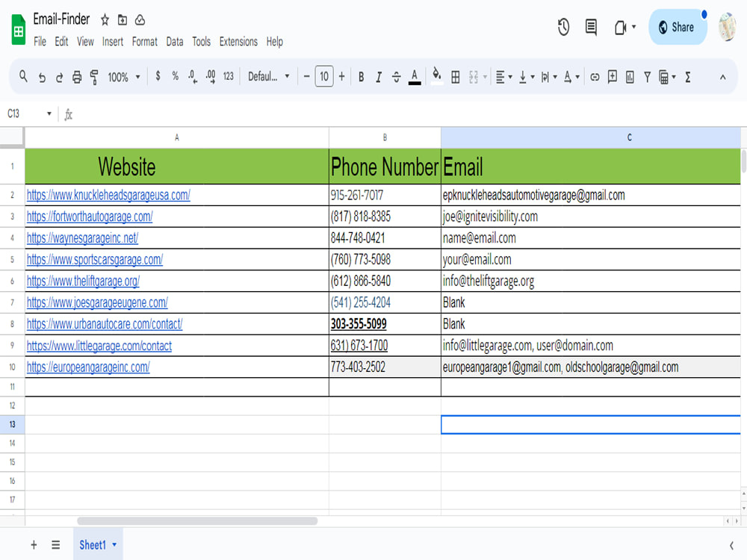The height and width of the screenshot is (560, 747).
Task: Open the Google account avatar
Action: [728, 27]
